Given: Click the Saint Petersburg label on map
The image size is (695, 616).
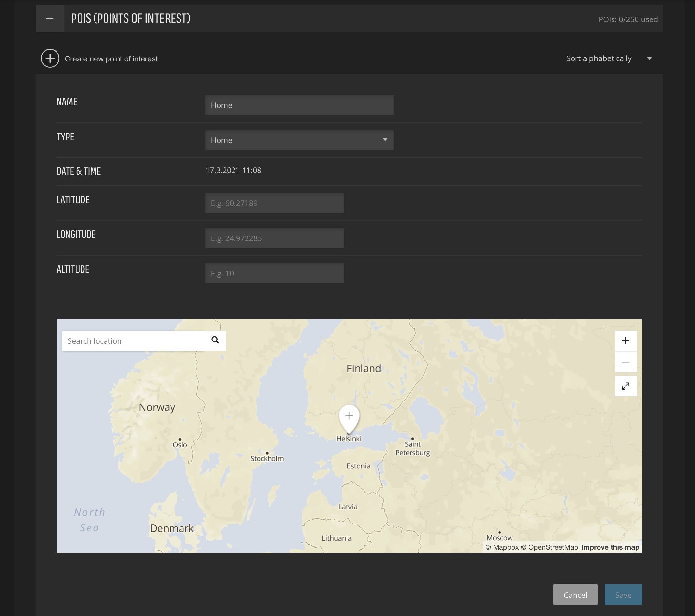Looking at the screenshot, I should click(412, 448).
